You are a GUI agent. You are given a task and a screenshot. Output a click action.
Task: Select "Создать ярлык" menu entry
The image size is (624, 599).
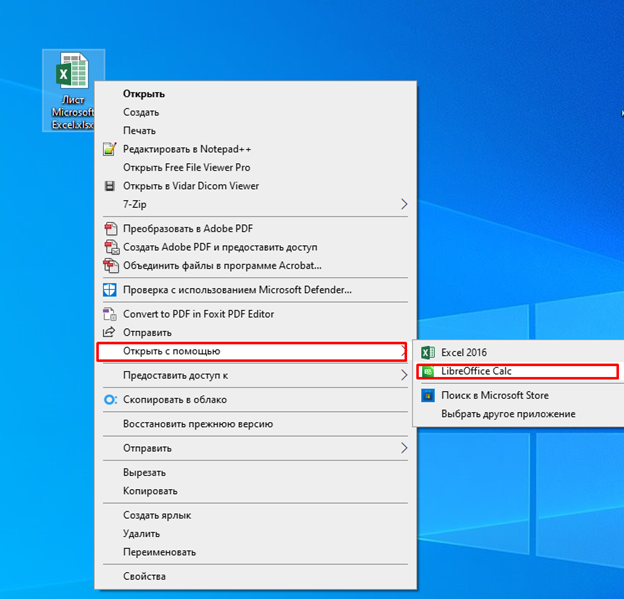click(x=157, y=516)
